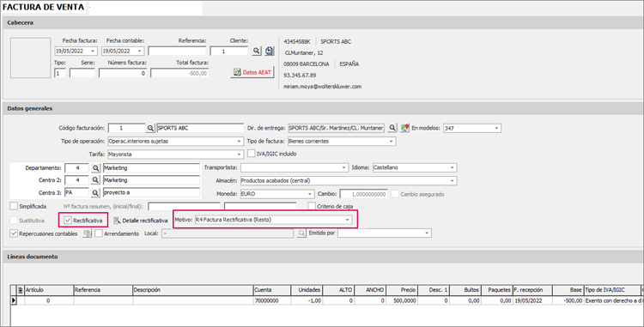Open the Motivo R4 Factura Rectificativa dropdown
The width and height of the screenshot is (644, 327).
click(348, 220)
